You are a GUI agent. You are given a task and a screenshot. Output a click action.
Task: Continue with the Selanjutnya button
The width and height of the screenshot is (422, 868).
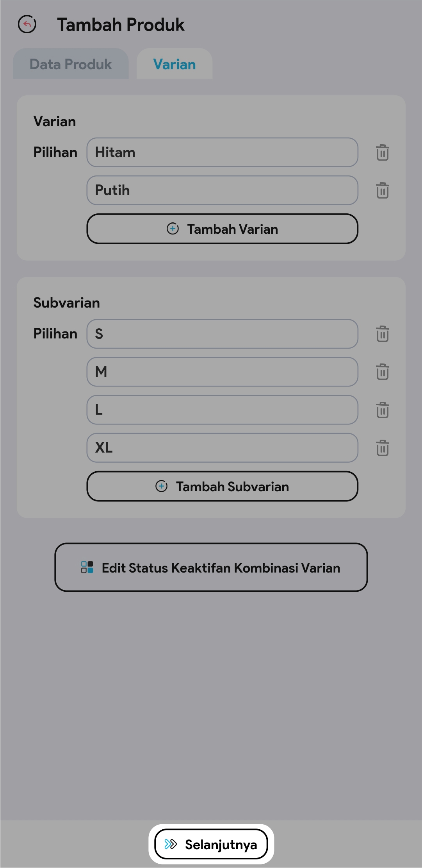211,844
